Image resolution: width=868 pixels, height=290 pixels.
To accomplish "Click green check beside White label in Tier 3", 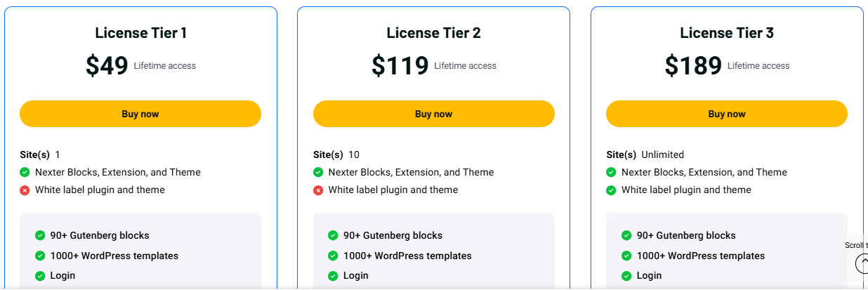I will tap(611, 190).
